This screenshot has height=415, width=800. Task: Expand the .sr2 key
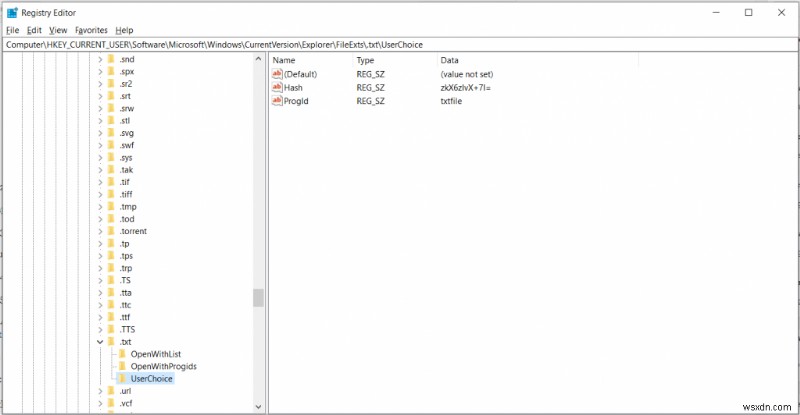(101, 84)
